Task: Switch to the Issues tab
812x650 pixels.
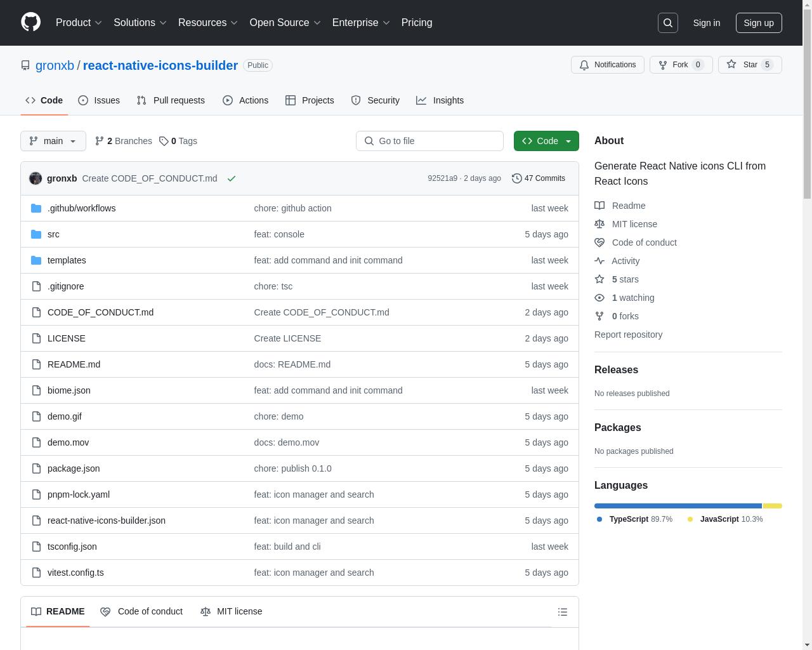Action: pyautogui.click(x=99, y=100)
